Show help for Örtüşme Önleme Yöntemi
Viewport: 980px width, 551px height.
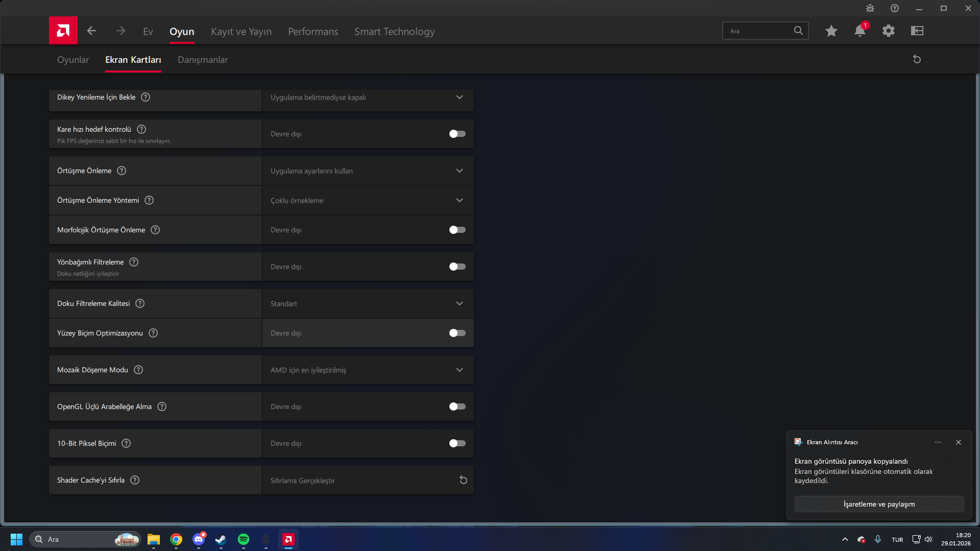tap(149, 200)
